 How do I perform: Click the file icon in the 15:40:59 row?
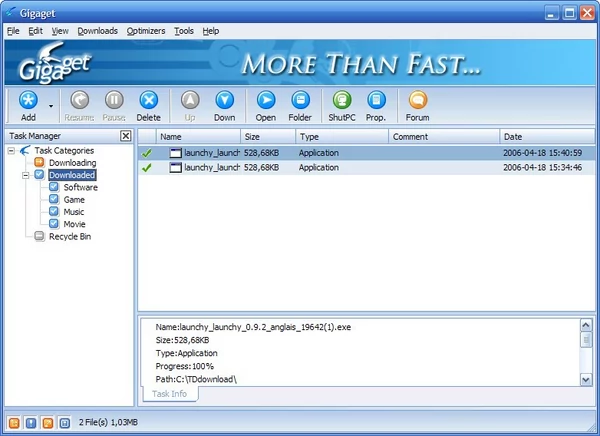175,153
